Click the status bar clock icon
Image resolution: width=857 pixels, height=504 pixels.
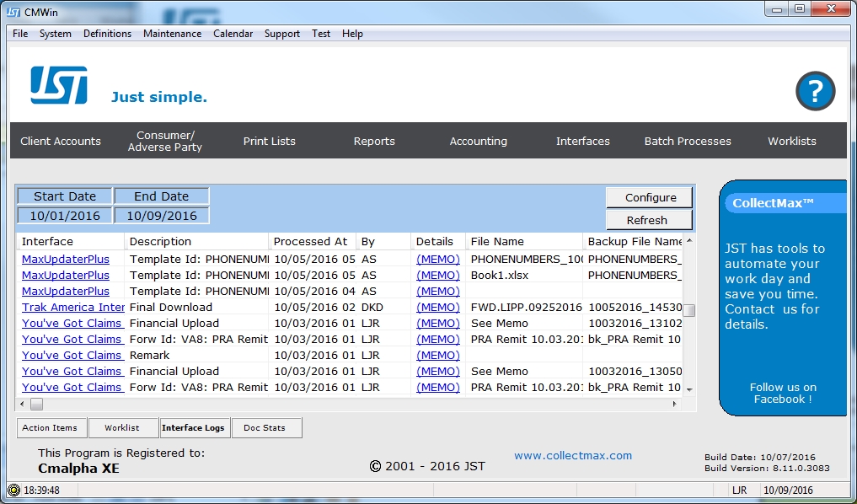pyautogui.click(x=13, y=490)
